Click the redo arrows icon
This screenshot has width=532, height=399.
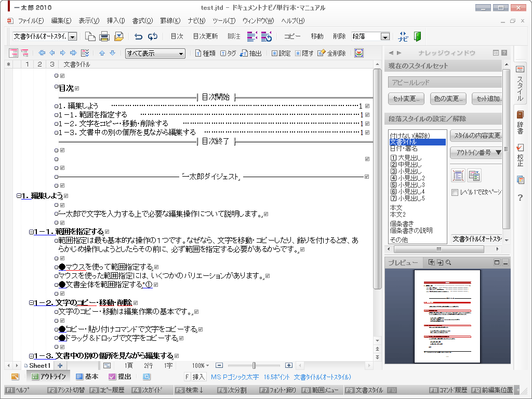[x=153, y=36]
